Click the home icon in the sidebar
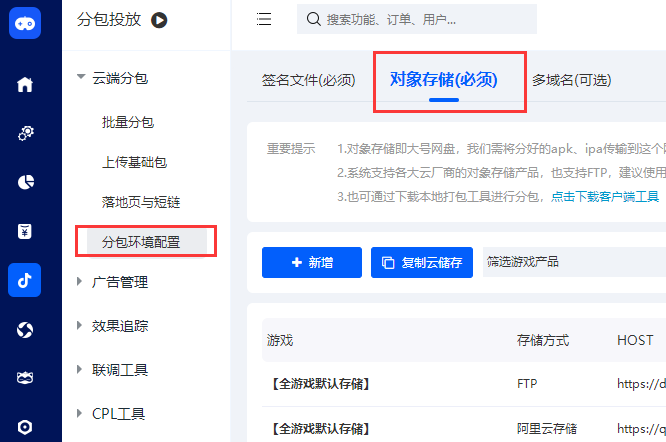 pyautogui.click(x=25, y=85)
